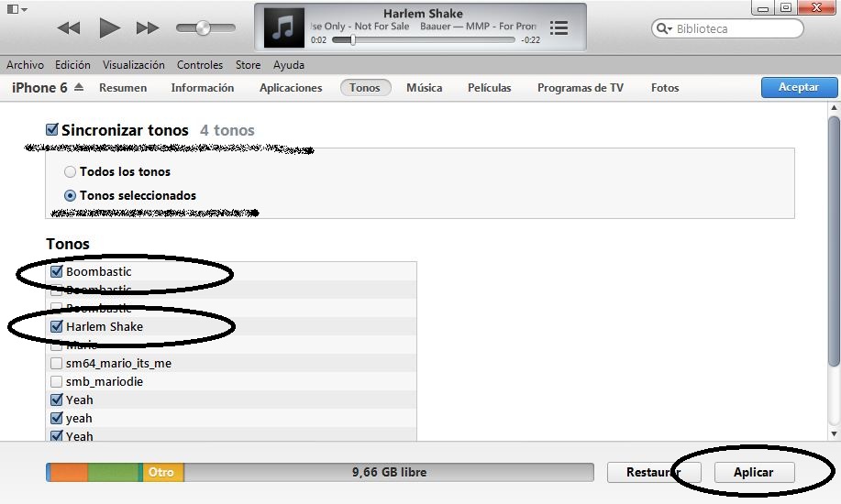
Task: Click the scrollbar down arrow
Action: pos(834,433)
